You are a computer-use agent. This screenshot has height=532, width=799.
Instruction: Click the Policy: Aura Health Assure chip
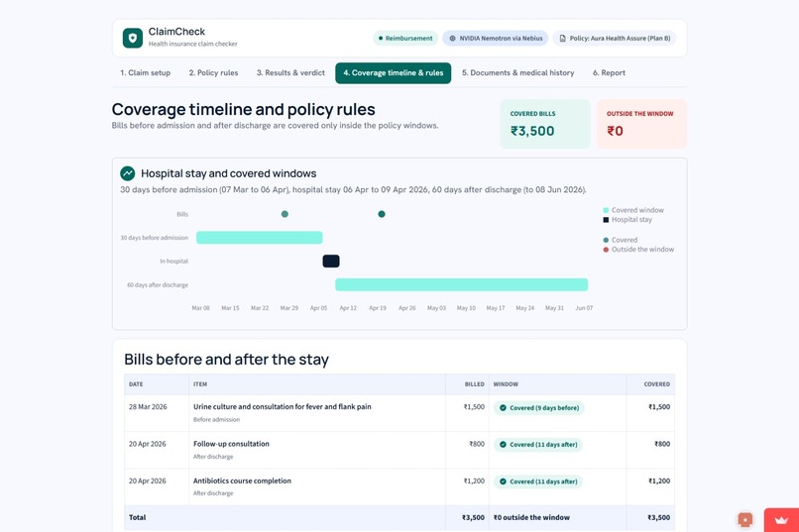(615, 39)
